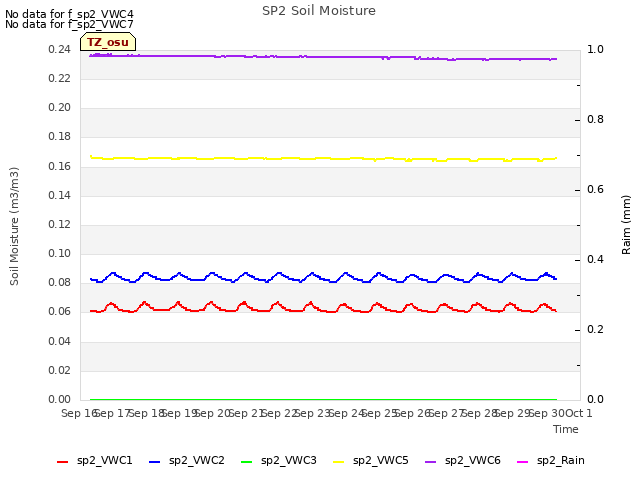Click the 0.4 right axis tick label
The height and width of the screenshot is (480, 640).
coord(595,260)
